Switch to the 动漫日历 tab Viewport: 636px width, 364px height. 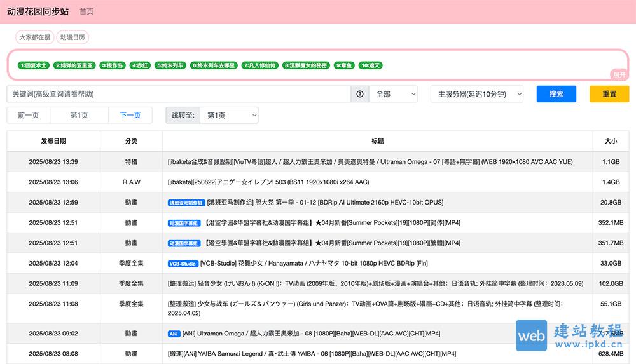(x=73, y=37)
